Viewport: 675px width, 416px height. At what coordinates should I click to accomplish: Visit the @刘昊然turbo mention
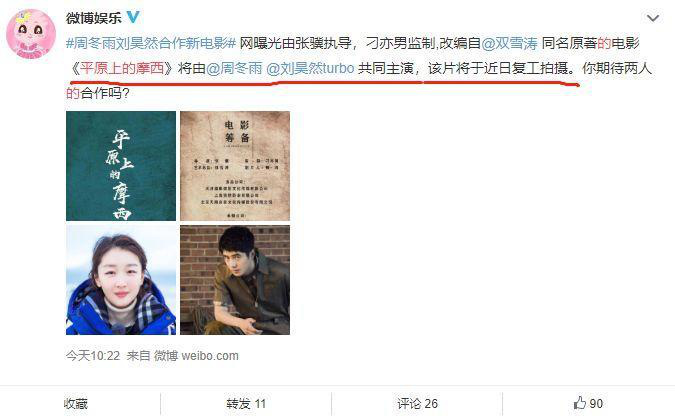[x=310, y=68]
